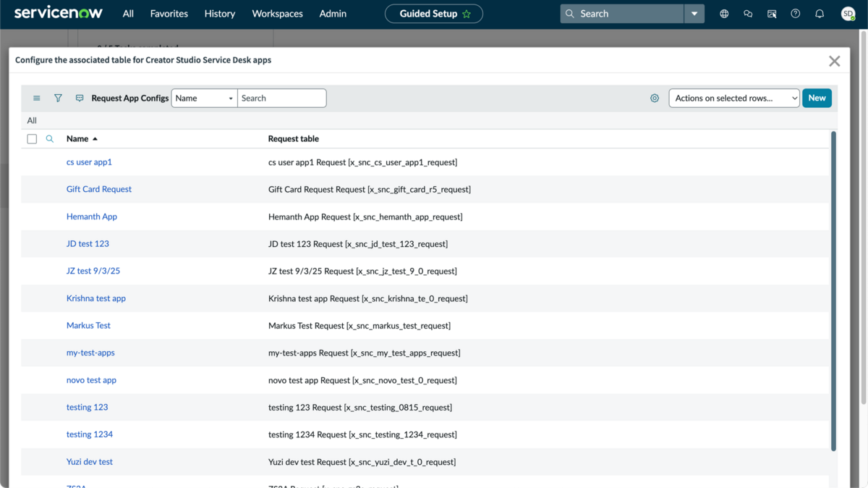Click x_snc_krishna_te_0_request table cell
This screenshot has height=488, width=868.
pos(368,298)
